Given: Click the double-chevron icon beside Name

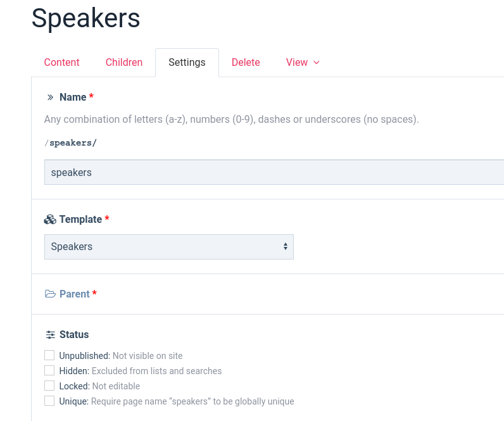Looking at the screenshot, I should pyautogui.click(x=50, y=97).
